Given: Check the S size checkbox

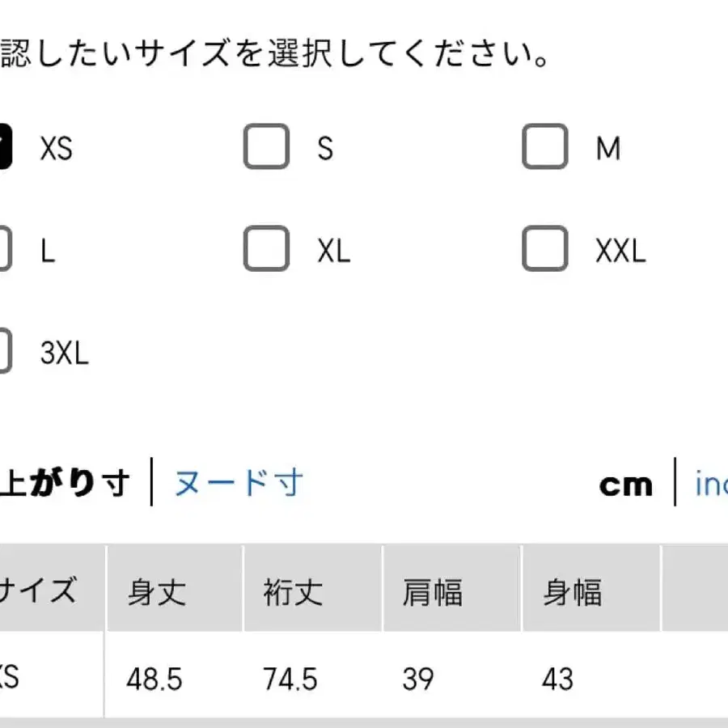Looking at the screenshot, I should [266, 147].
